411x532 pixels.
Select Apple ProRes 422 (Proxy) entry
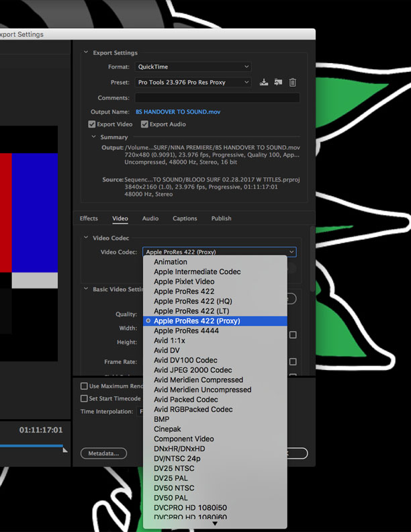point(215,321)
